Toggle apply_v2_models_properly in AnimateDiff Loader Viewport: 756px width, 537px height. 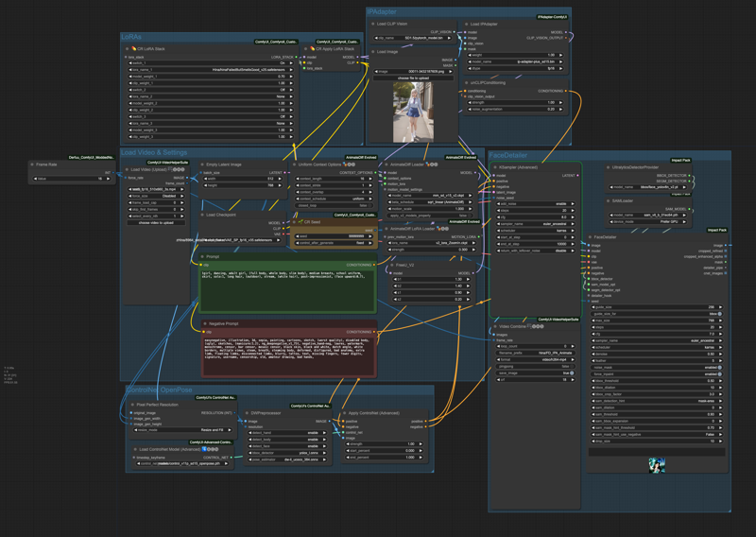(432, 216)
